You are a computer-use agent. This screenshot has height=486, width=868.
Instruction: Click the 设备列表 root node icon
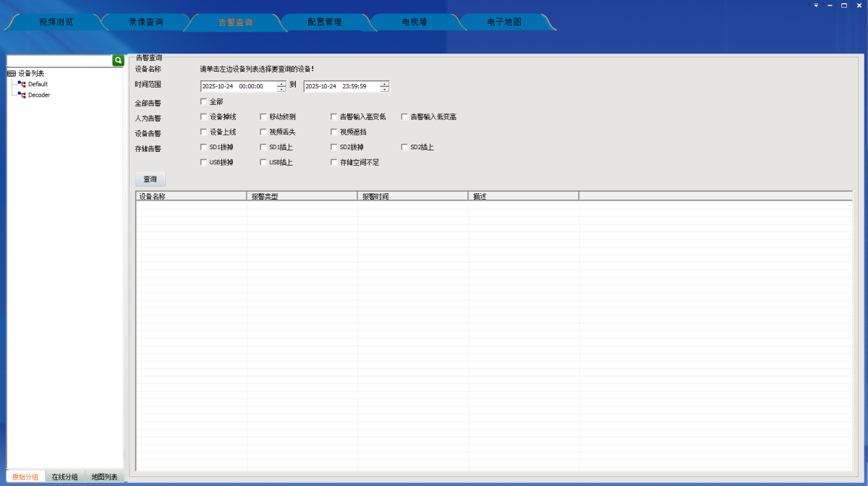pos(12,73)
